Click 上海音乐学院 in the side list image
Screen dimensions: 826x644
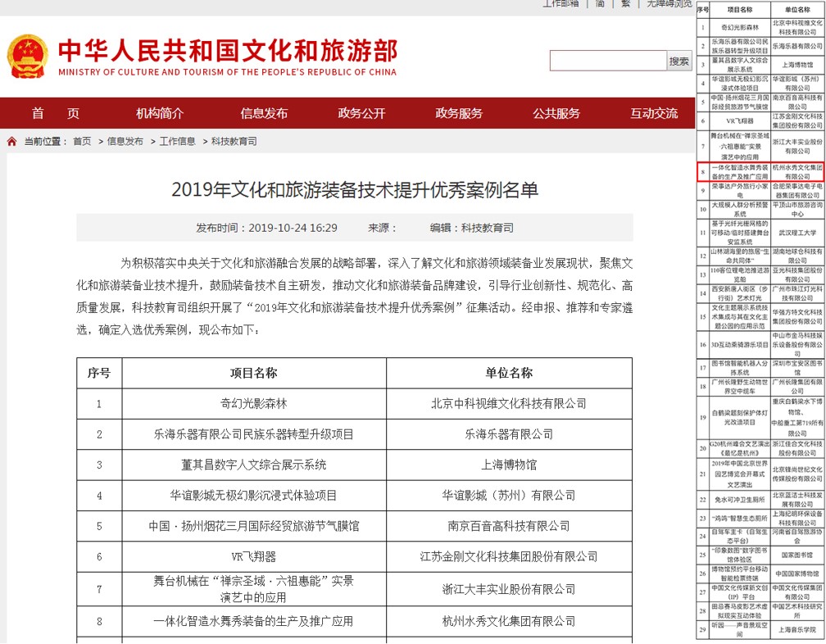[797, 629]
